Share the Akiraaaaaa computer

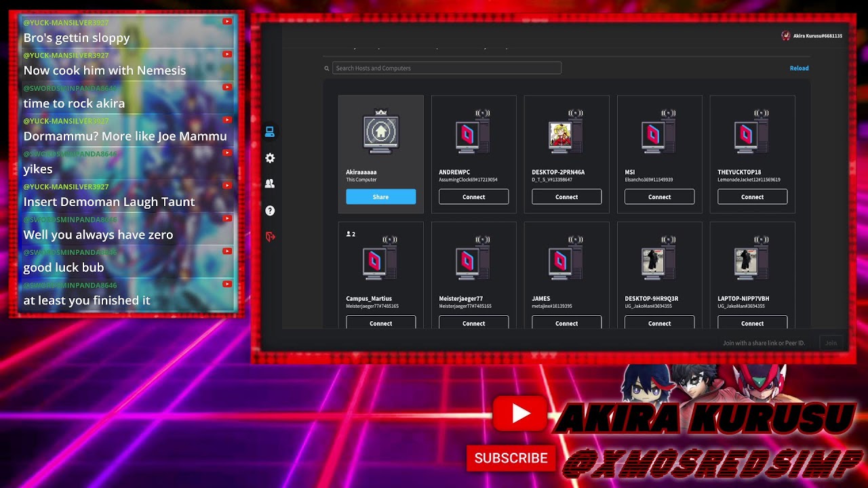pyautogui.click(x=381, y=197)
